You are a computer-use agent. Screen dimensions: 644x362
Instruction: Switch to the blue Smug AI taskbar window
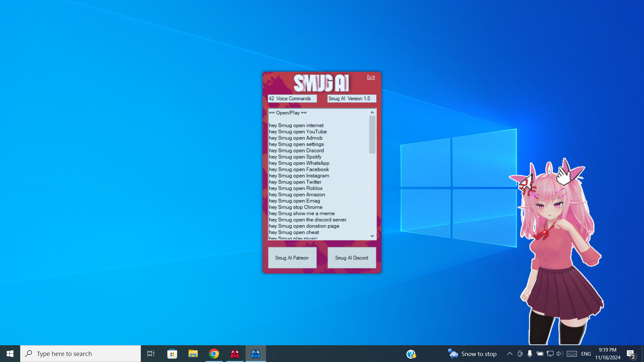256,353
